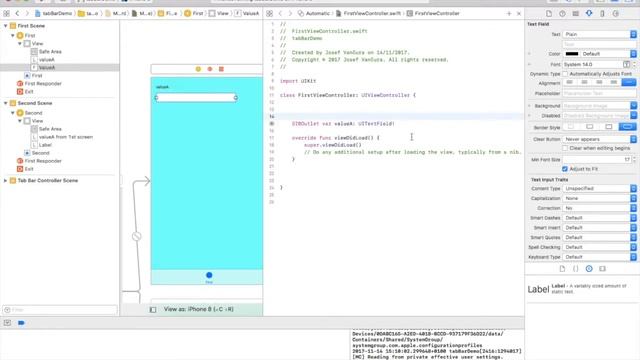
Task: Collapse the First Scene group
Action: tap(6, 26)
